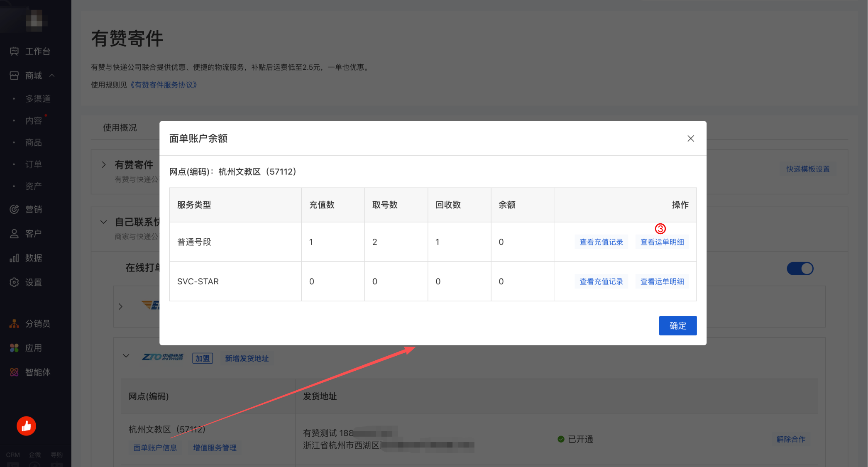The image size is (868, 467).
Task: Open the 设置 settings gear icon
Action: (14, 282)
